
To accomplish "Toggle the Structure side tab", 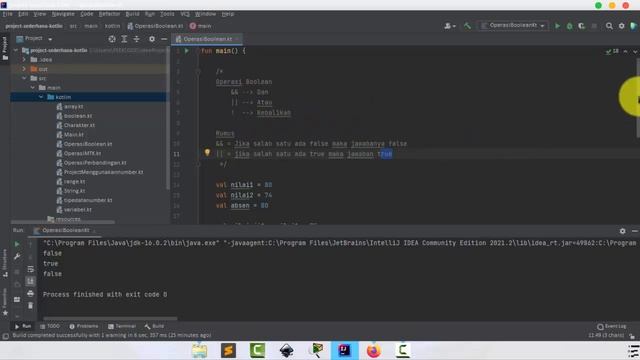I will (x=5, y=264).
